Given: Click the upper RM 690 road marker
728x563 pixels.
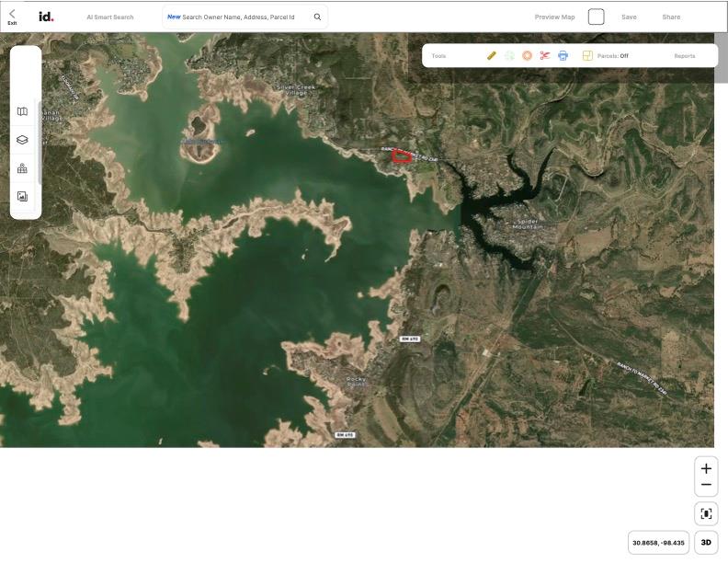Looking at the screenshot, I should (x=410, y=339).
